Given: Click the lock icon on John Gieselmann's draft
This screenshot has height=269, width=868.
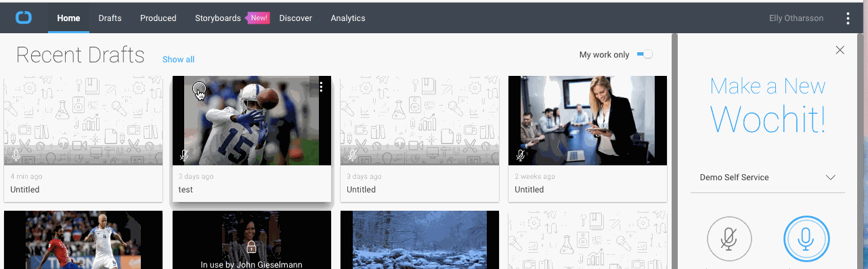Looking at the screenshot, I should (x=251, y=247).
